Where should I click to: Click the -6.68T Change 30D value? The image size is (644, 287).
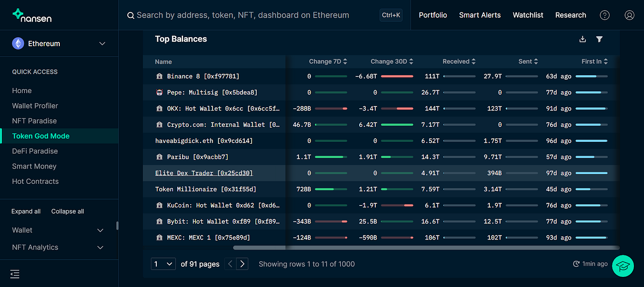tap(366, 76)
